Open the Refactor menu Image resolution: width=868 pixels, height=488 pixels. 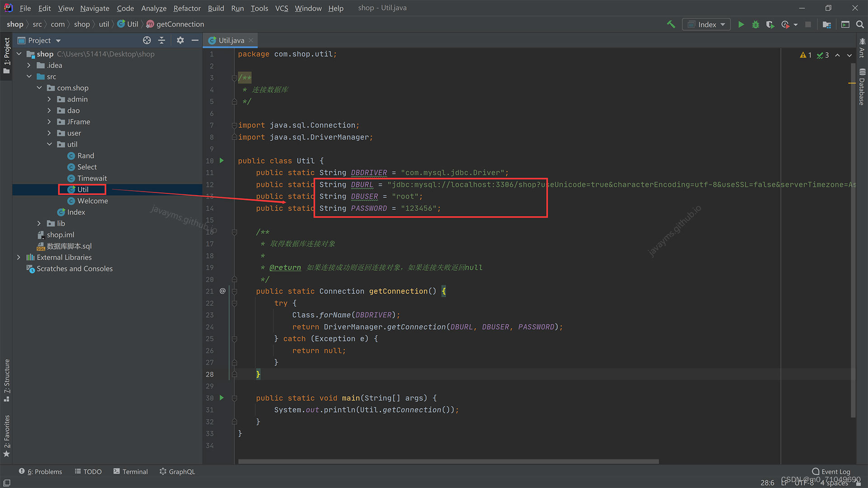click(x=187, y=8)
